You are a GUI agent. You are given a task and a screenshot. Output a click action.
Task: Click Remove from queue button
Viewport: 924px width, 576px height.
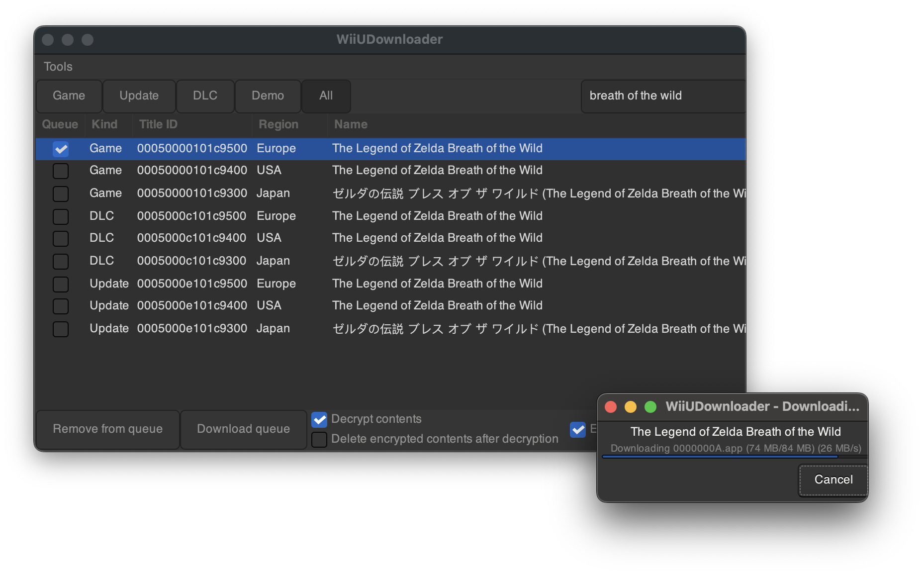(x=108, y=429)
